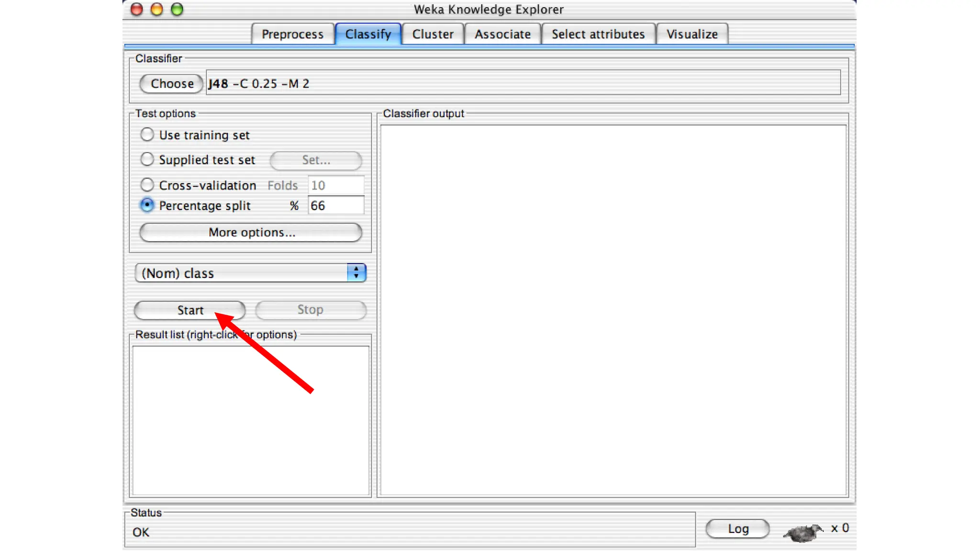Switch to the Preprocess tab
Screen dimensions: 980x551
click(x=292, y=34)
